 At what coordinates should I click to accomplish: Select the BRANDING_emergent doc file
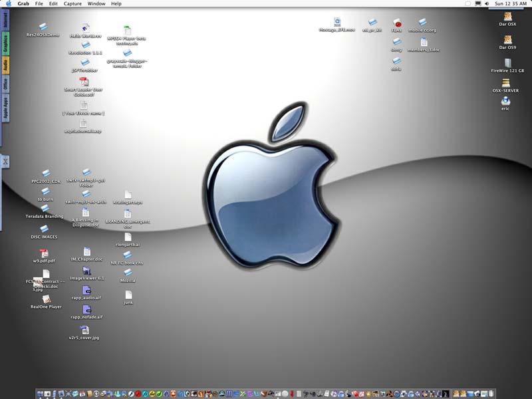coord(128,219)
